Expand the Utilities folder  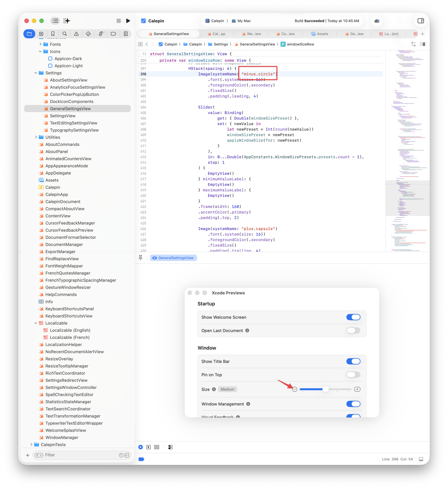[x=36, y=137]
